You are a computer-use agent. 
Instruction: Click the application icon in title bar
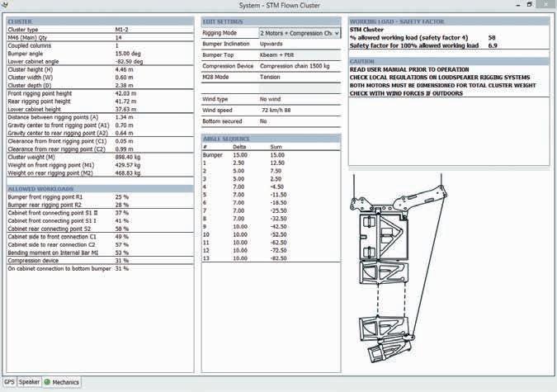5,4
